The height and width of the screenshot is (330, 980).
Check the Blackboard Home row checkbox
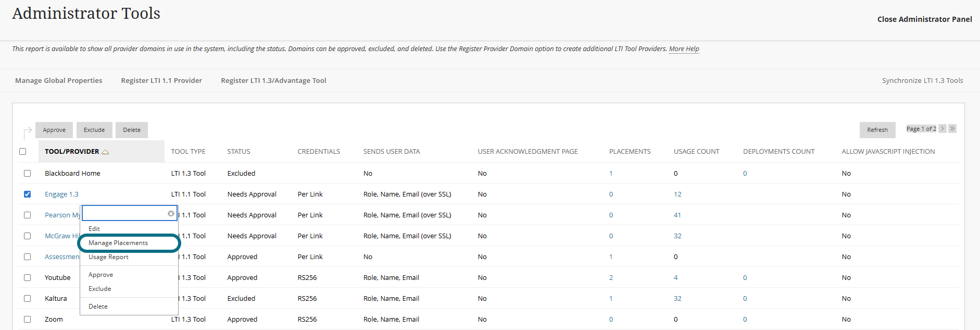click(27, 173)
